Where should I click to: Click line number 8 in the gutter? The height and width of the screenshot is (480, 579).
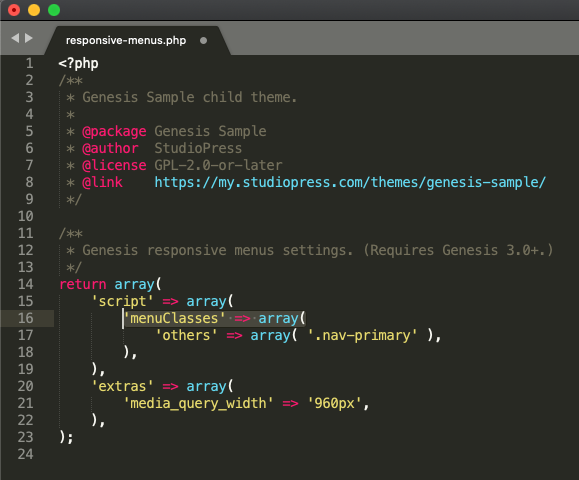(29, 182)
